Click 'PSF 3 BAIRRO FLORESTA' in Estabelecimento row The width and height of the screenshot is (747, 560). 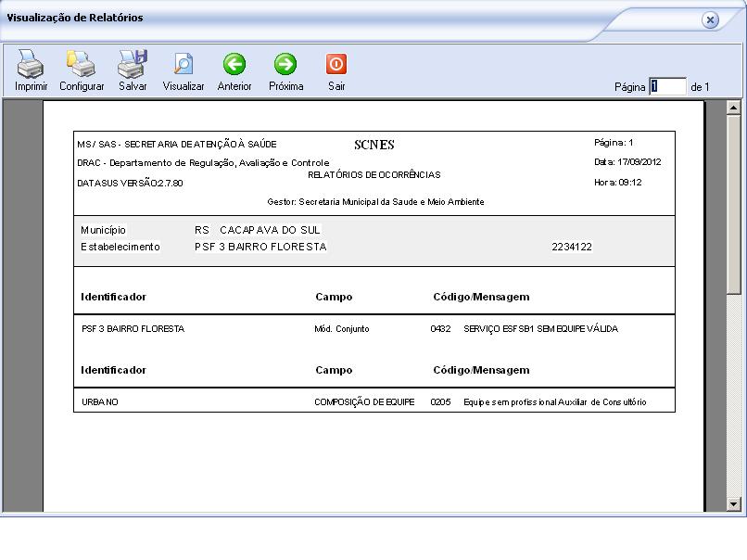260,247
